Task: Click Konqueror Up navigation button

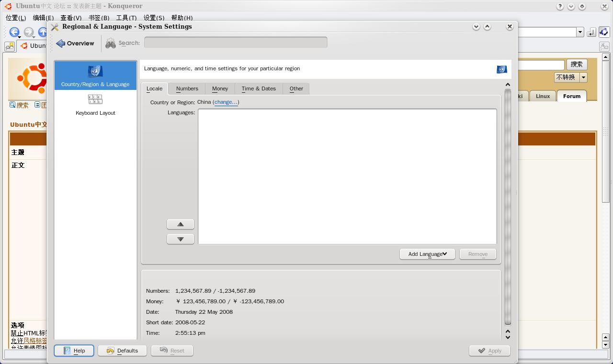Action: [43, 32]
